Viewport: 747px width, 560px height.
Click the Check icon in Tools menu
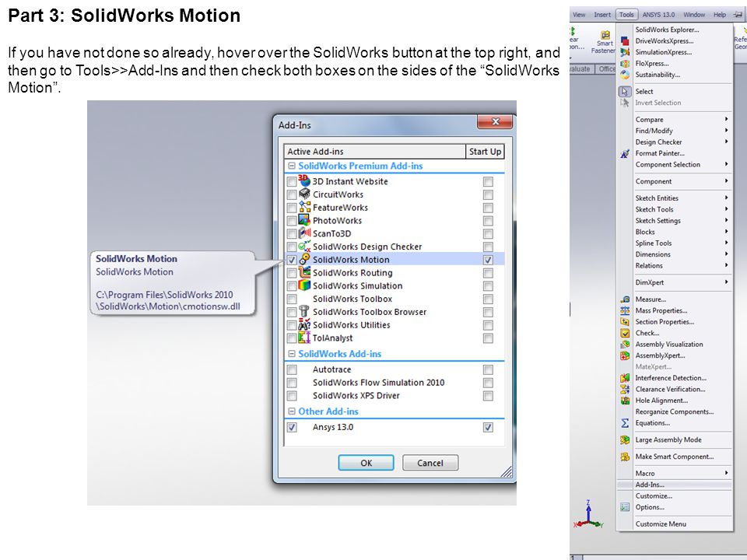(625, 334)
